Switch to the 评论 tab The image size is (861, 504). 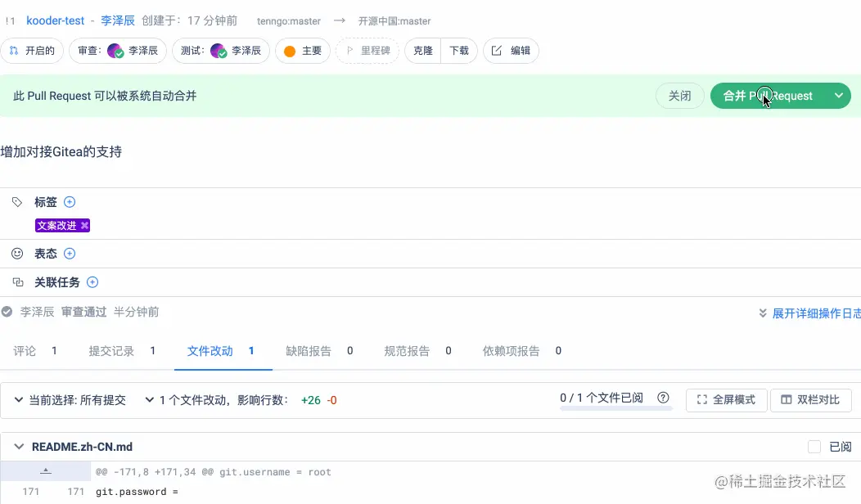click(x=35, y=351)
